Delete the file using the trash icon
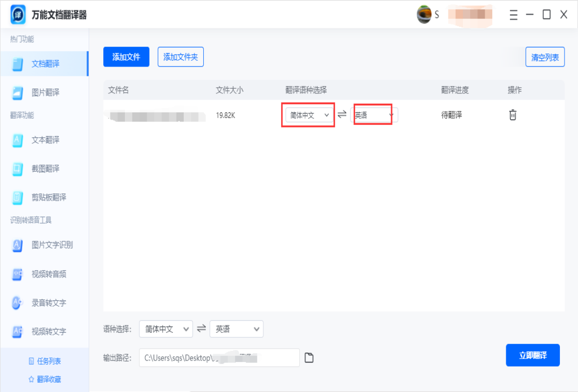Image resolution: width=578 pixels, height=392 pixels. click(512, 115)
